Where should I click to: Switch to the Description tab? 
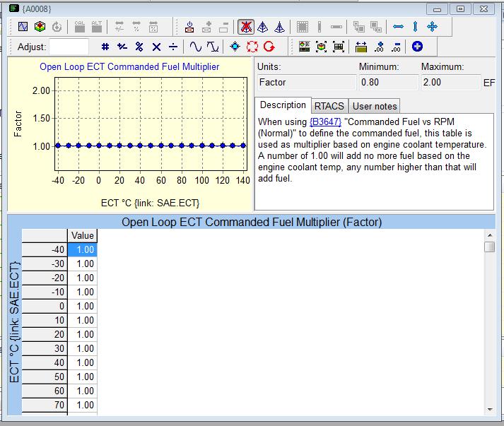[x=283, y=105]
